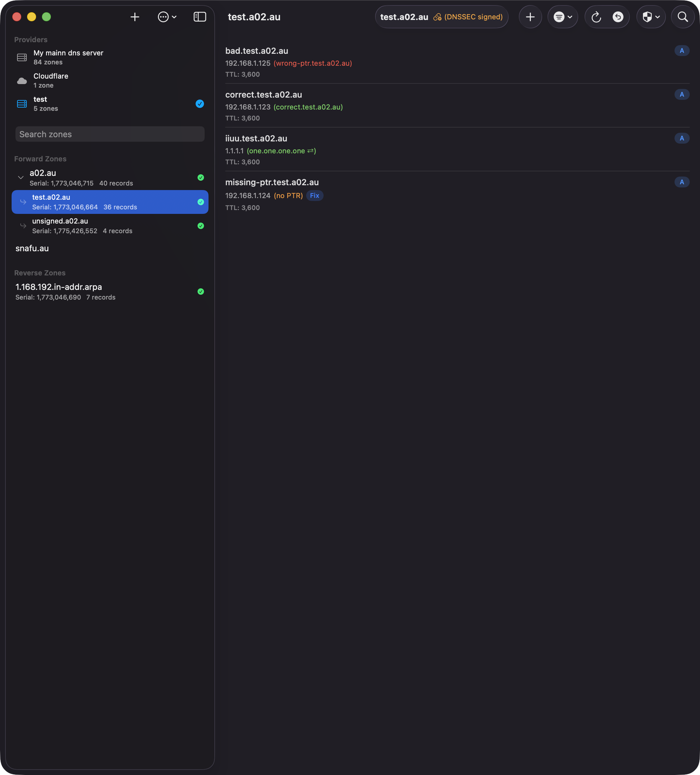Click the 192.168.1.125 address value

[x=248, y=63]
